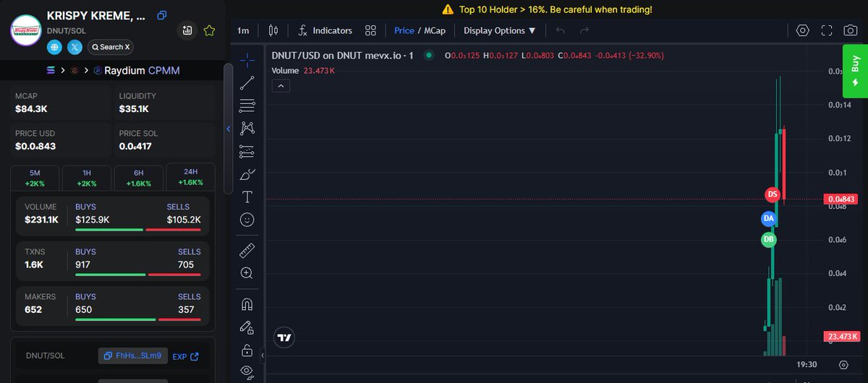Click the DS marker on chart
The height and width of the screenshot is (383, 868).
(773, 194)
